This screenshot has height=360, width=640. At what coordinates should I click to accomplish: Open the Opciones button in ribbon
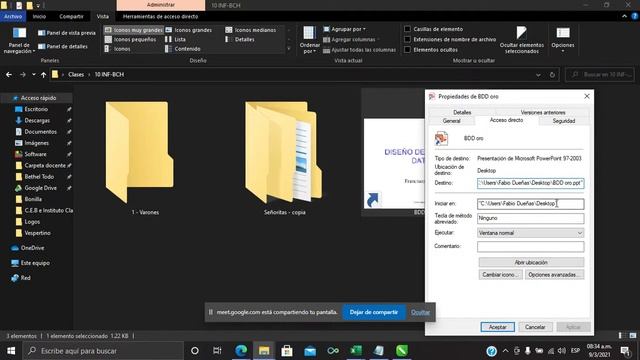coord(563,40)
